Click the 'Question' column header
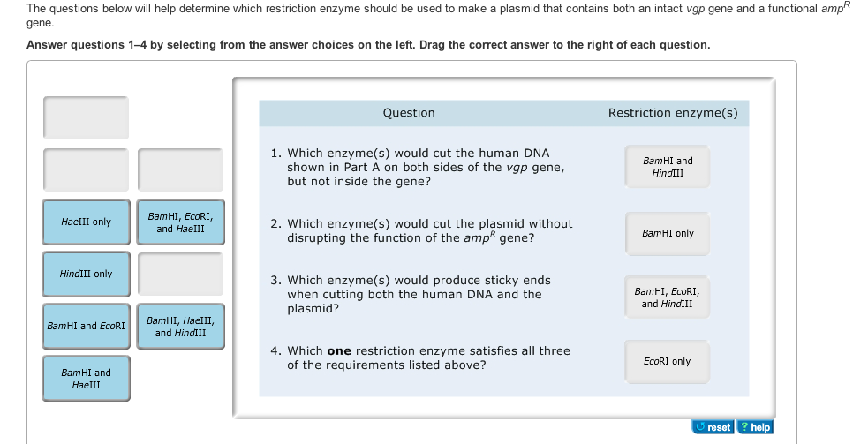The width and height of the screenshot is (868, 444). tap(409, 113)
